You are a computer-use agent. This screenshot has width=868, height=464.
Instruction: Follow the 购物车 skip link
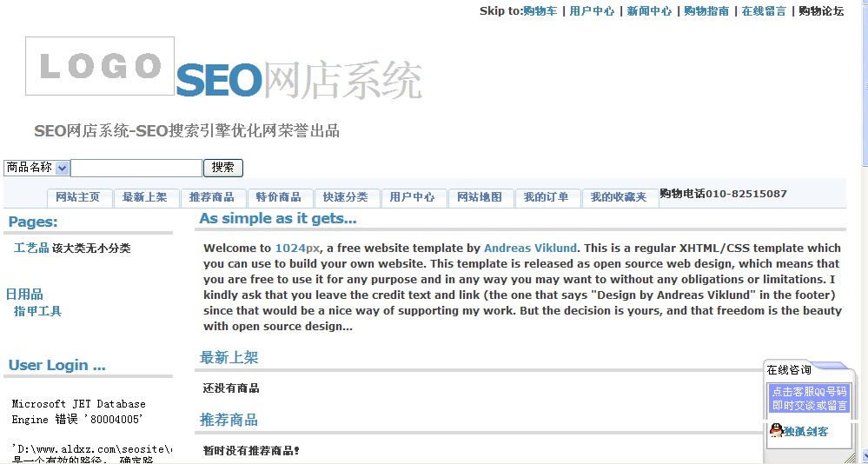(540, 11)
